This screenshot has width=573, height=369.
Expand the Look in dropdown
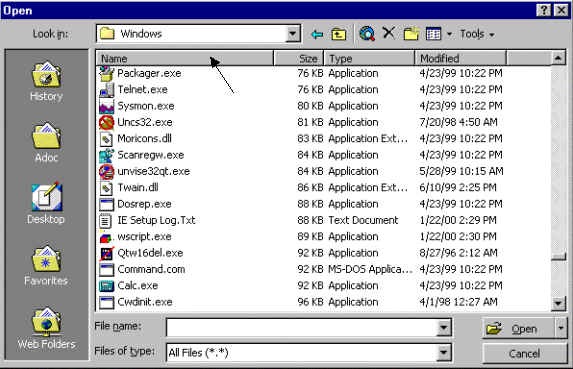point(292,34)
